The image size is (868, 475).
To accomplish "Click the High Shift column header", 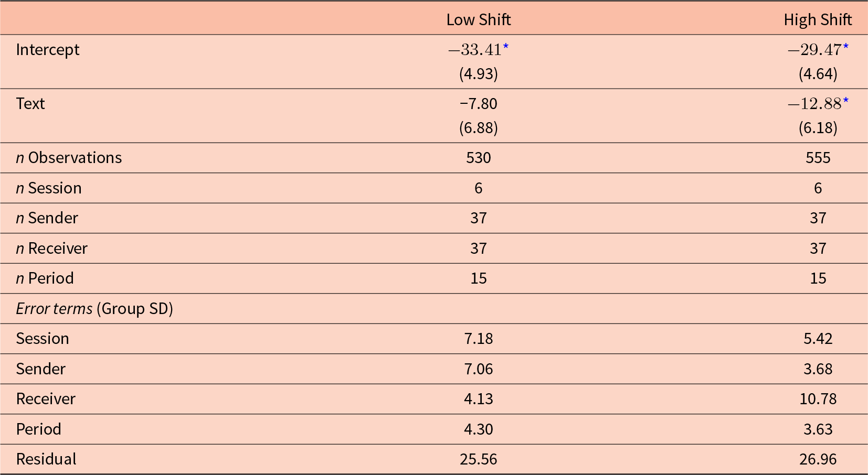I will (818, 20).
